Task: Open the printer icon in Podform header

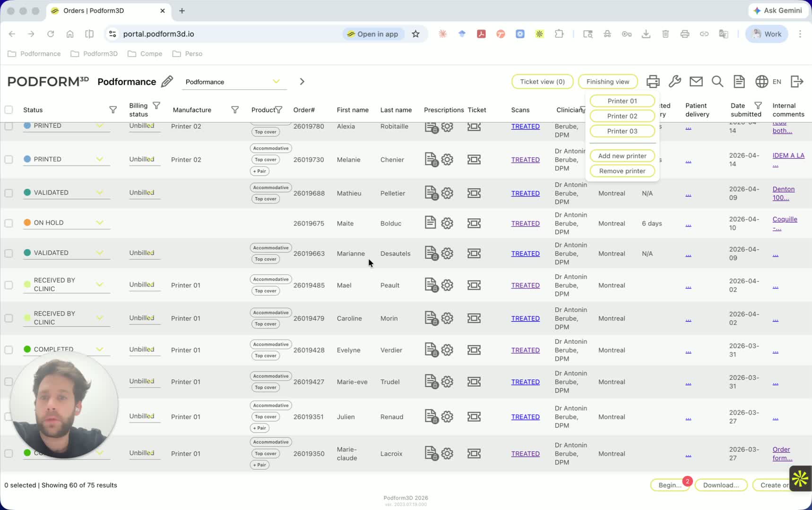Action: tap(653, 82)
